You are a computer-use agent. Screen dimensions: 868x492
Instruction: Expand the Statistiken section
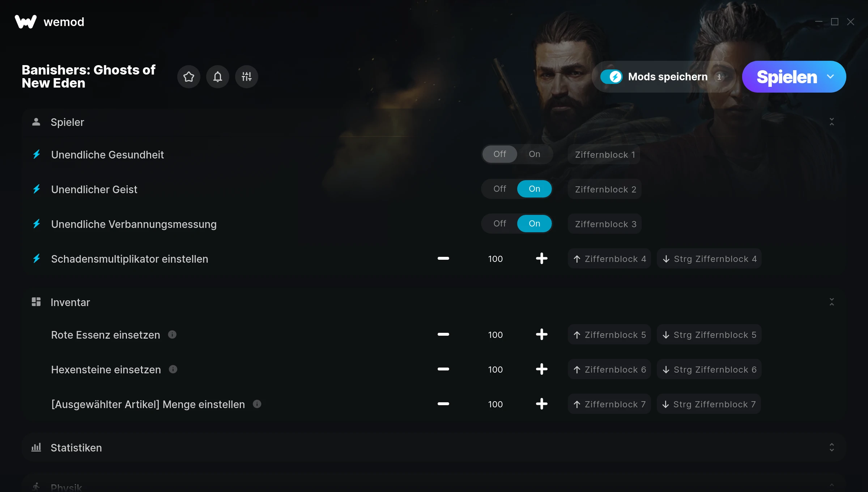(832, 448)
